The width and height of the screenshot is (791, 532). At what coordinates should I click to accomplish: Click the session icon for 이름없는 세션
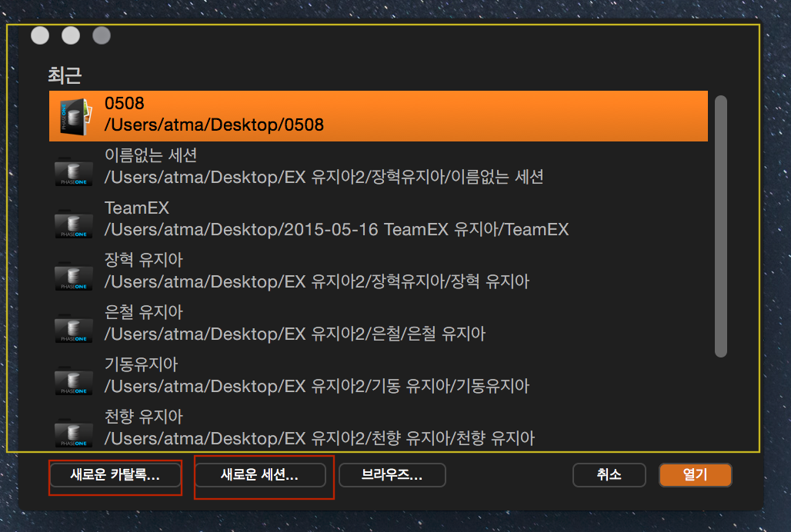74,168
